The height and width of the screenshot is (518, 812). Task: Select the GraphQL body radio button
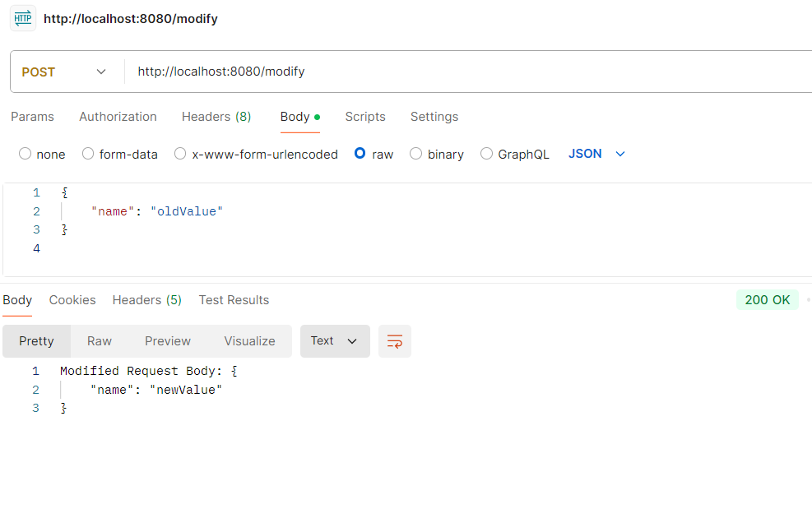pos(486,154)
